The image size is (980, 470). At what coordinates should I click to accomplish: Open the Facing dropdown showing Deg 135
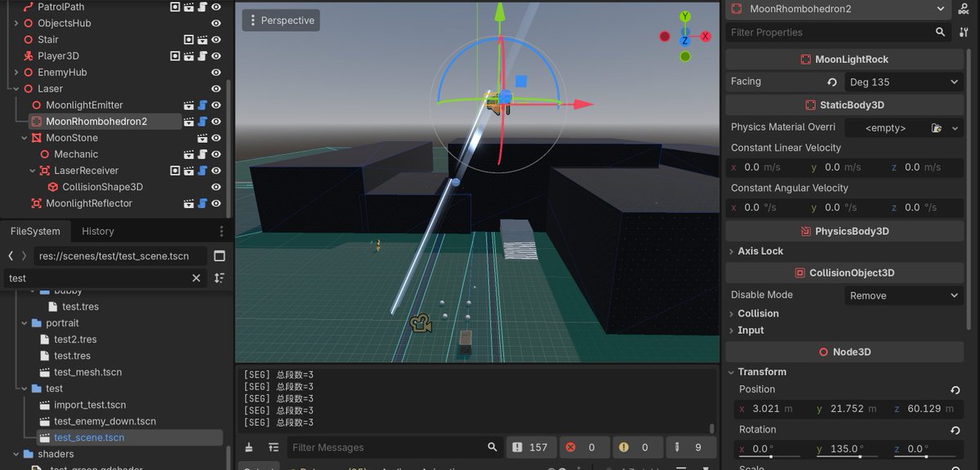tap(903, 82)
